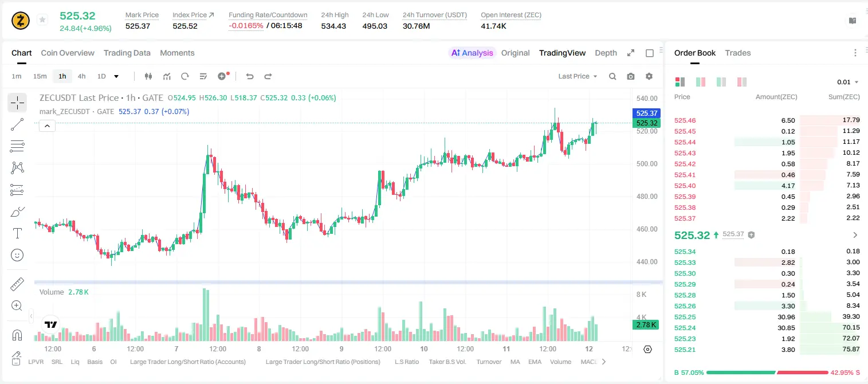The image size is (868, 384).
Task: Enable the magnet snap tool
Action: 17,335
